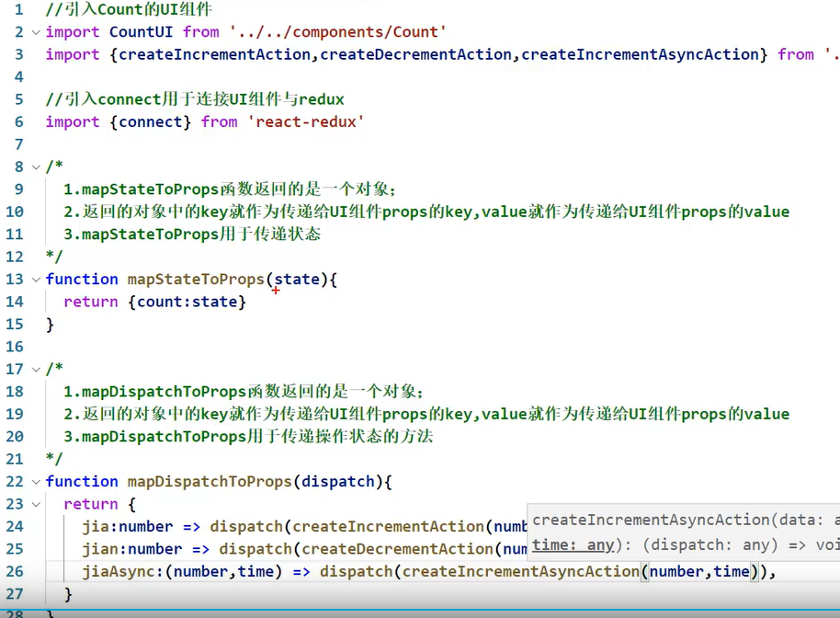
Task: Click the return keyword on line 14
Action: [91, 302]
